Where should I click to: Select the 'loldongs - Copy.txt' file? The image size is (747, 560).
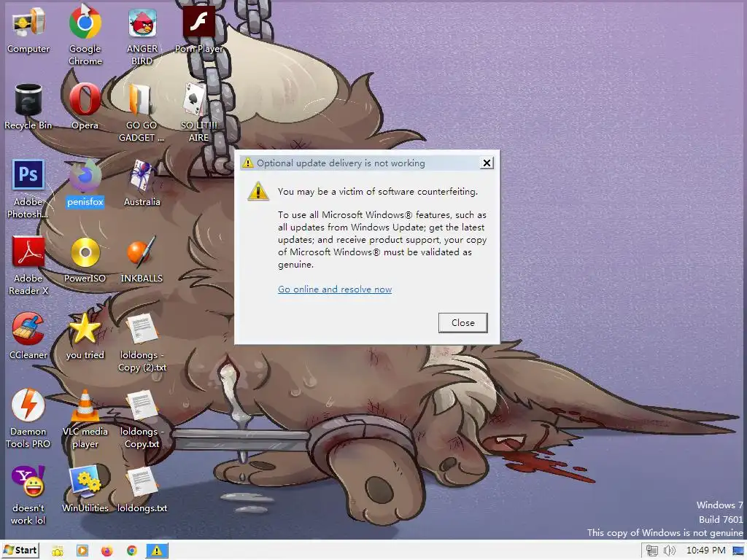[142, 419]
